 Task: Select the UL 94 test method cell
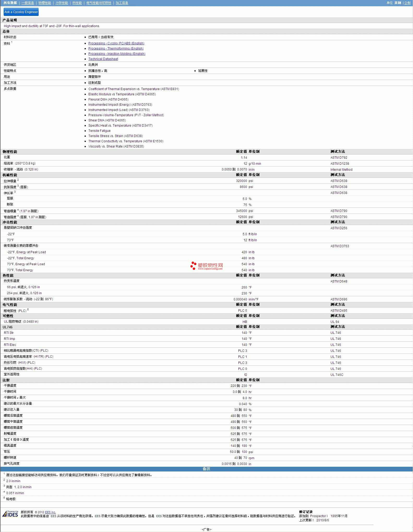[x=335, y=322]
